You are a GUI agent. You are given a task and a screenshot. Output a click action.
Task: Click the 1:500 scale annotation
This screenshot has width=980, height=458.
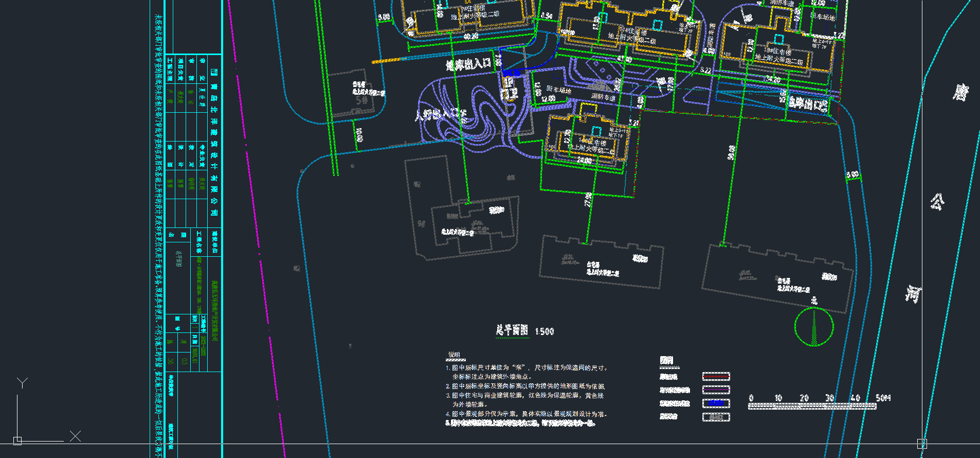[x=545, y=331]
